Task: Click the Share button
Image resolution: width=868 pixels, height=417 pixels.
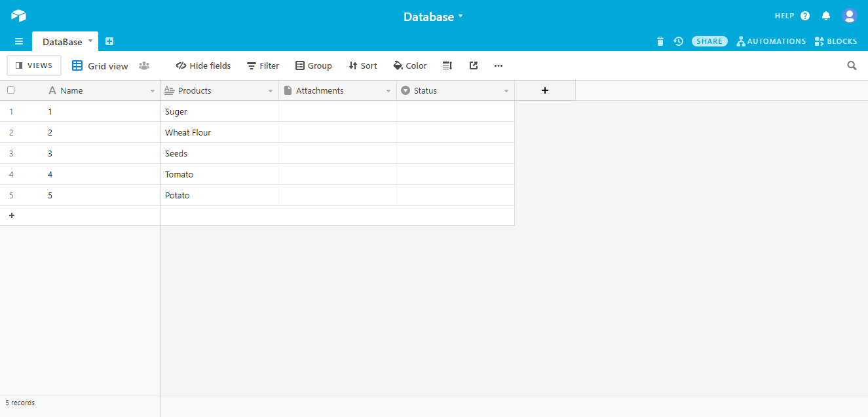Action: click(709, 41)
